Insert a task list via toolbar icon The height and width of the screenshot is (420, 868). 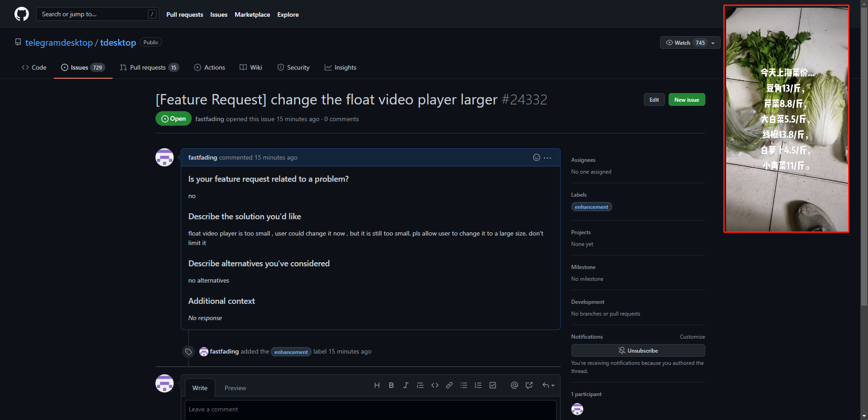pyautogui.click(x=492, y=385)
